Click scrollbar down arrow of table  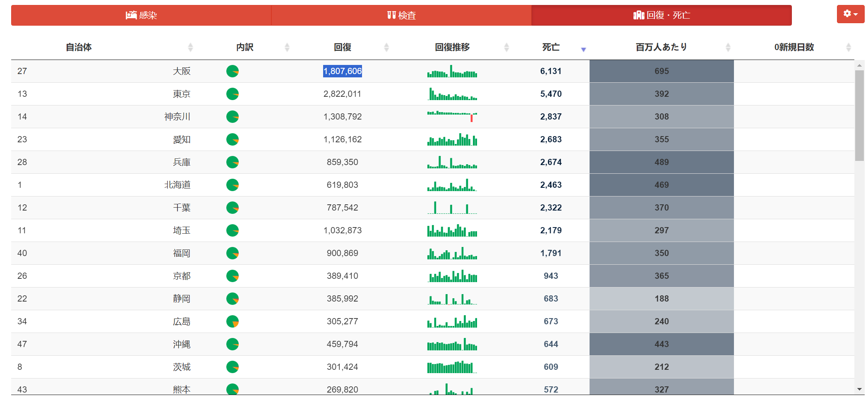pyautogui.click(x=859, y=389)
